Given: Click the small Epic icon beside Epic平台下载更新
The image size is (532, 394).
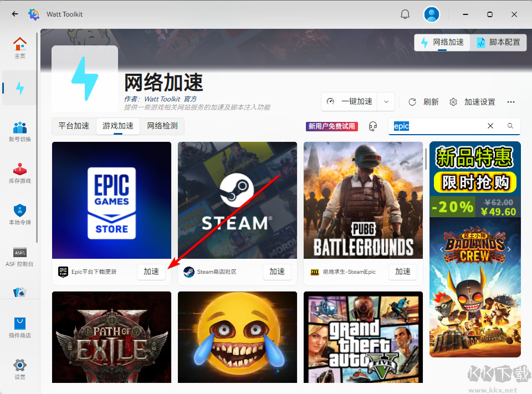Looking at the screenshot, I should (x=63, y=272).
